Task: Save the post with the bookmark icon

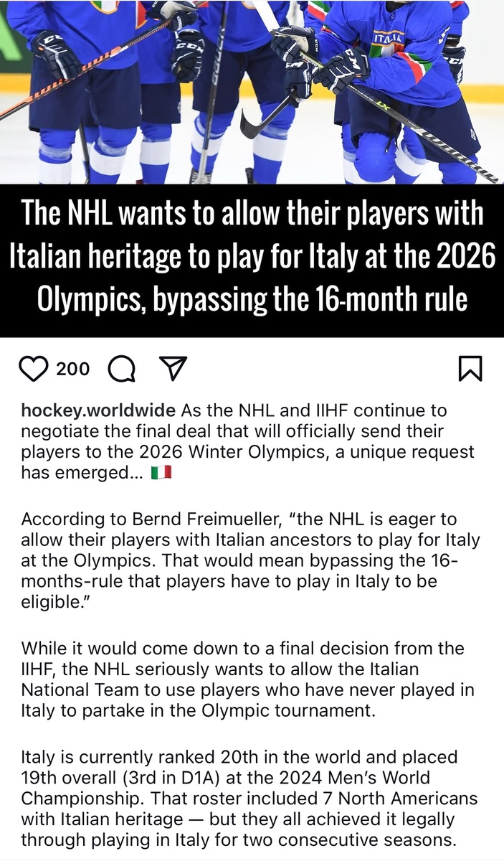Action: [470, 370]
